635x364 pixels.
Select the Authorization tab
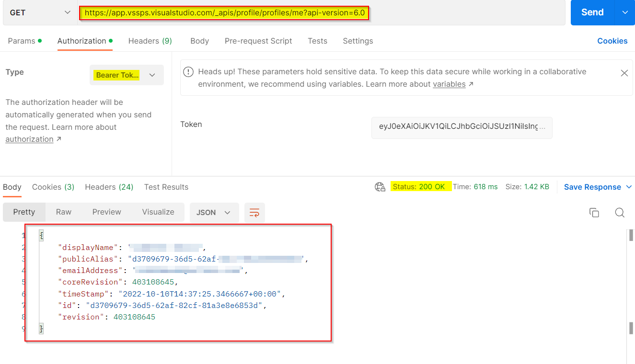[x=85, y=41]
